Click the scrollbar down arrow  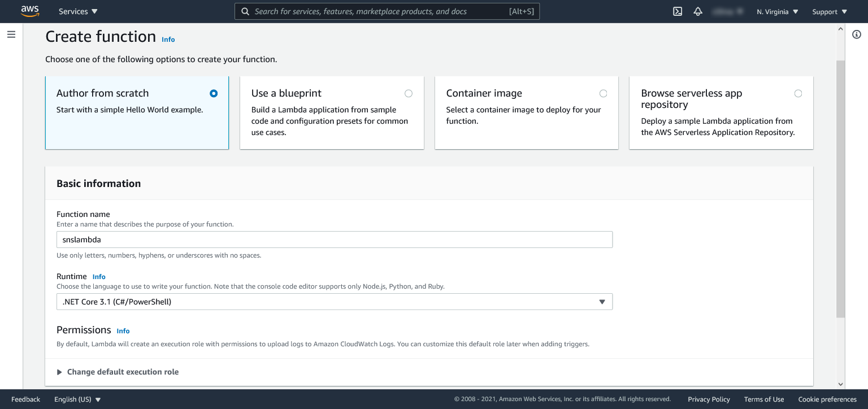coord(840,384)
